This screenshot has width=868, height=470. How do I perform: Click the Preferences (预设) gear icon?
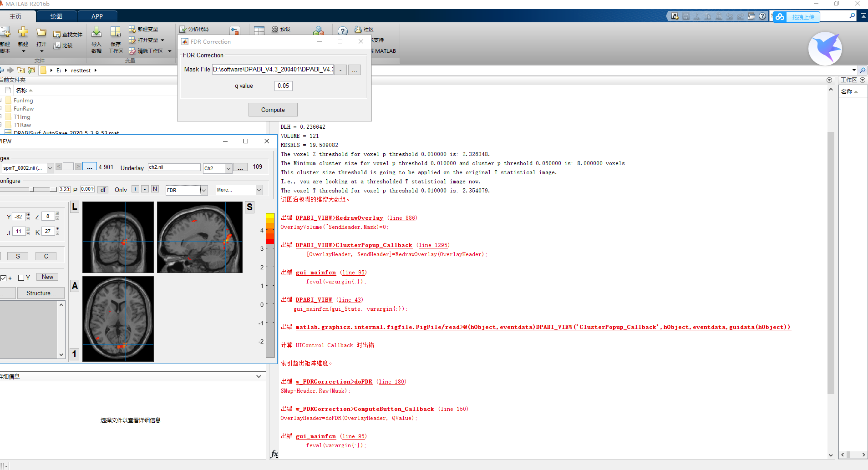275,29
